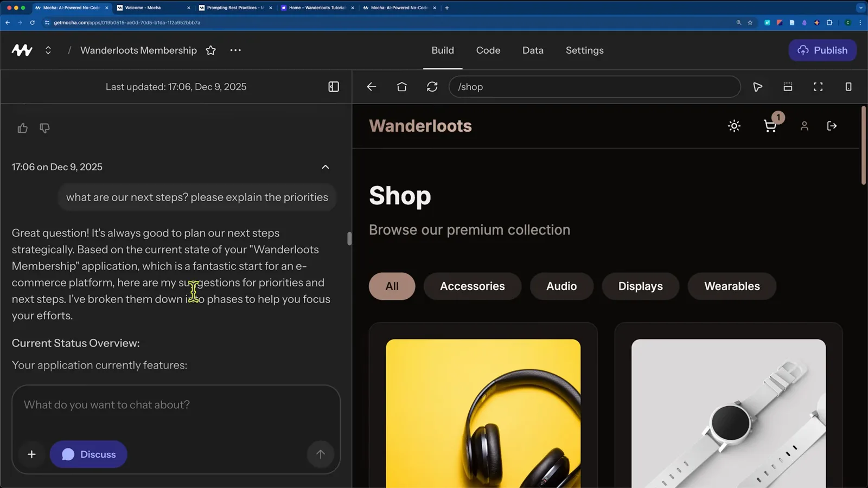This screenshot has height=488, width=868.
Task: Click browser back arrow
Action: point(8,23)
